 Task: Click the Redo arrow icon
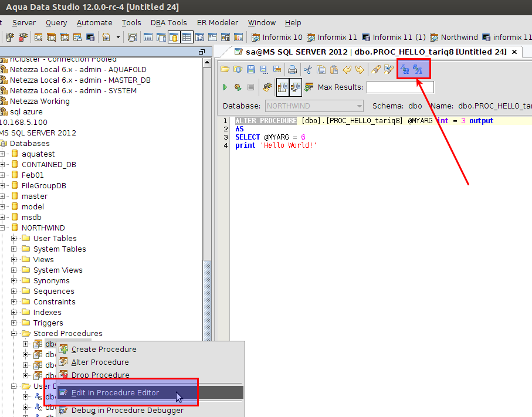[x=360, y=70]
